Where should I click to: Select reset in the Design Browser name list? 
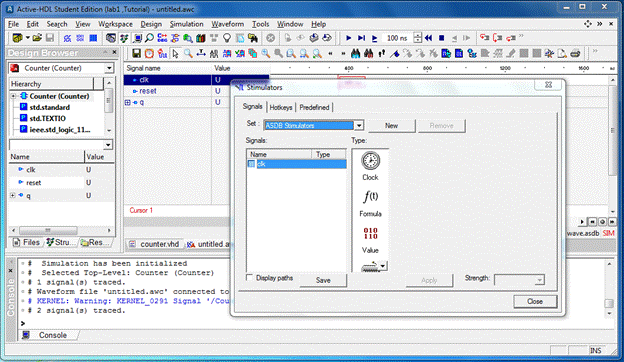point(33,183)
